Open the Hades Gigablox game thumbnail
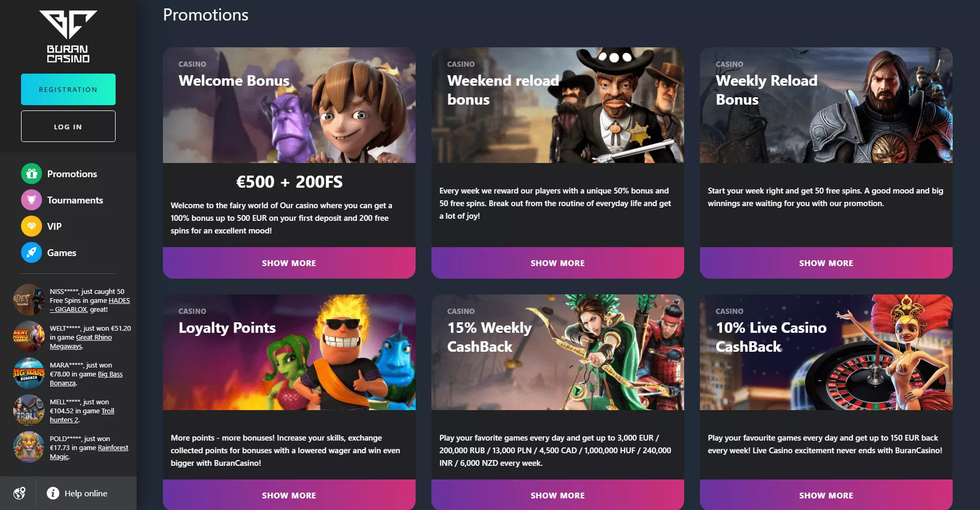The height and width of the screenshot is (510, 980). coord(29,300)
